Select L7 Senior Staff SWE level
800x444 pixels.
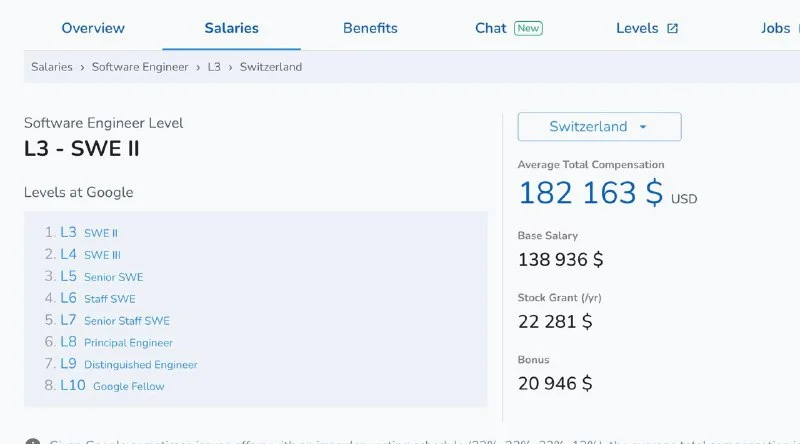[x=114, y=321]
